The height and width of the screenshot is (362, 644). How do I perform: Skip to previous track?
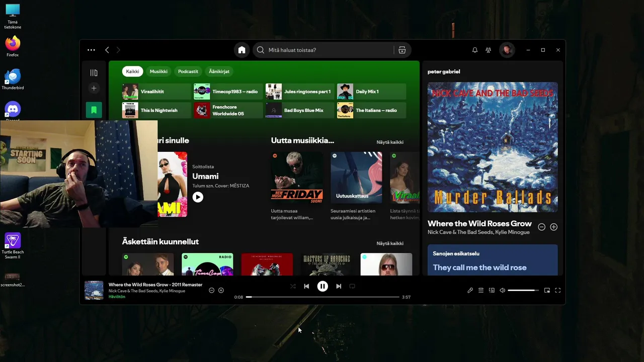coord(306,286)
